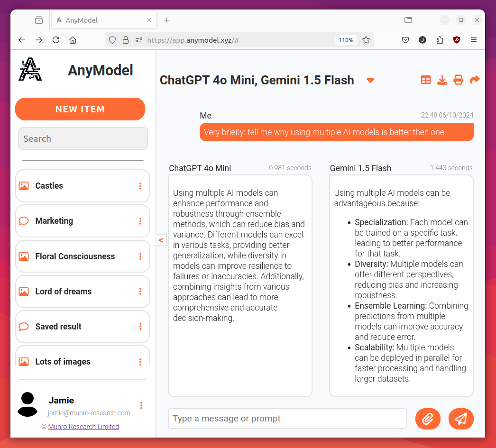Click the tracking protection shield icon
The image size is (496, 448).
112,40
